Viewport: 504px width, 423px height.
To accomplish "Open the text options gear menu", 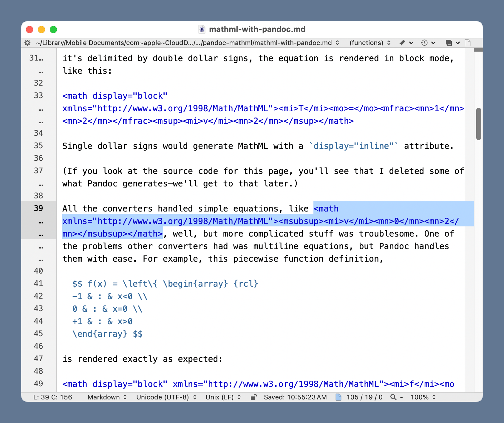I will pyautogui.click(x=27, y=43).
